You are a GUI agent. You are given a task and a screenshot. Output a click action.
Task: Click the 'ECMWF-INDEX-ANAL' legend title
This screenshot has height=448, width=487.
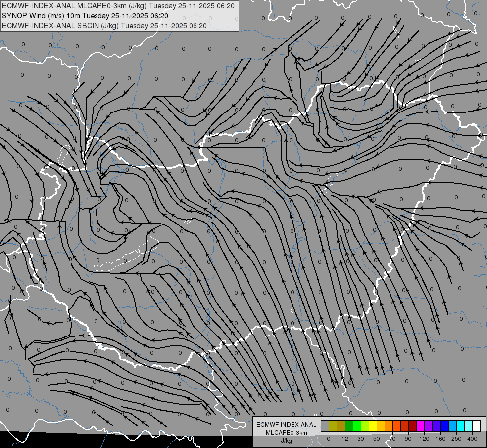point(287,425)
